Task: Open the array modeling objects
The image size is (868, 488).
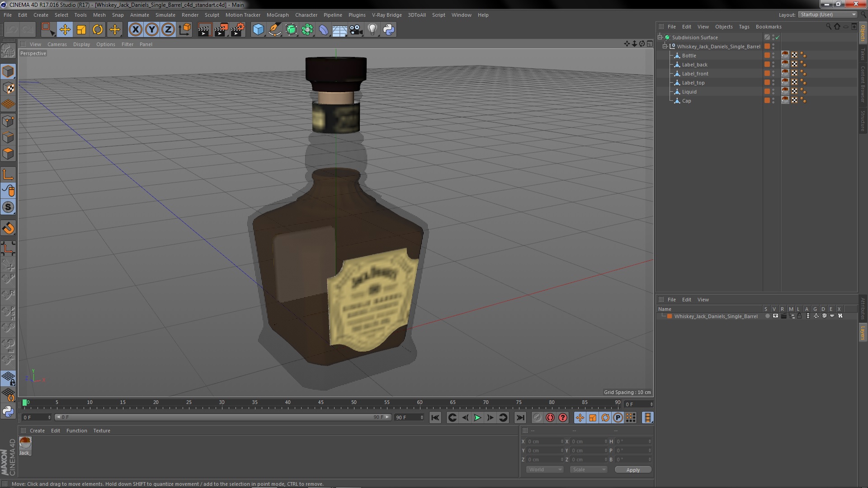Action: pyautogui.click(x=307, y=30)
